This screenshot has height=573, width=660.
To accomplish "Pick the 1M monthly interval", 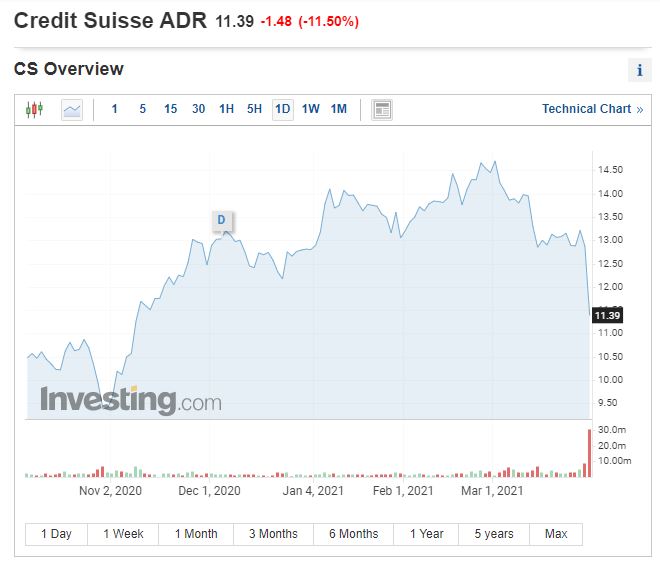I will tap(339, 110).
